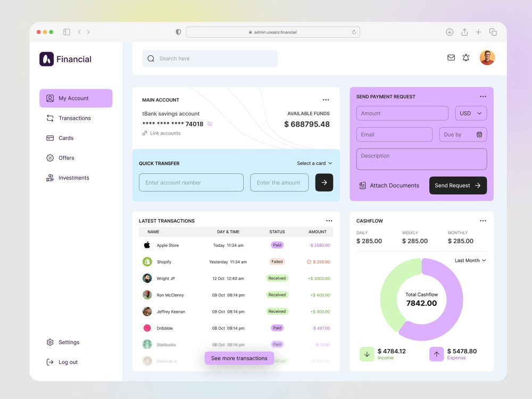Open the USD currency dropdown
Viewport: 532px width, 399px height.
click(x=471, y=113)
